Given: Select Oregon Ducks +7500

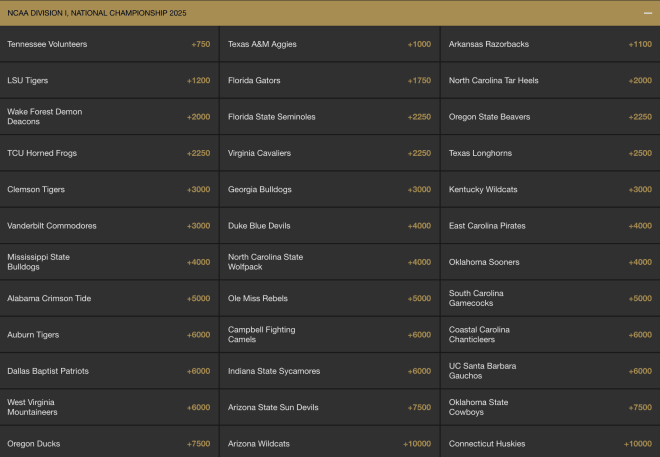Looking at the screenshot, I should click(109, 441).
